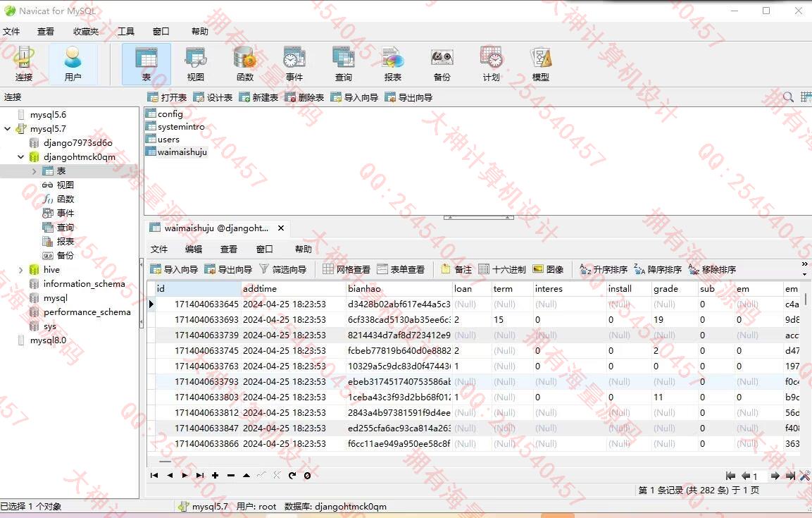Viewport: 812px width, 518px height.
Task: Click the addtime column header
Action: 293,288
